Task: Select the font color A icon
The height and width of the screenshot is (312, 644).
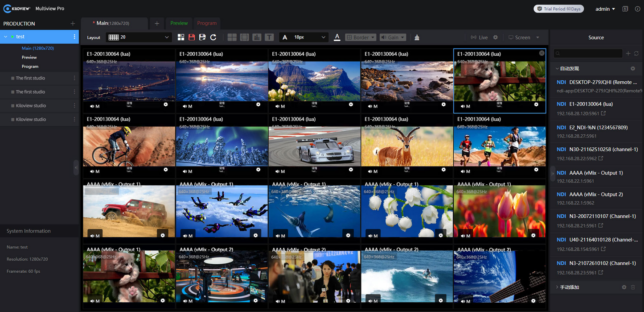Action: point(337,37)
